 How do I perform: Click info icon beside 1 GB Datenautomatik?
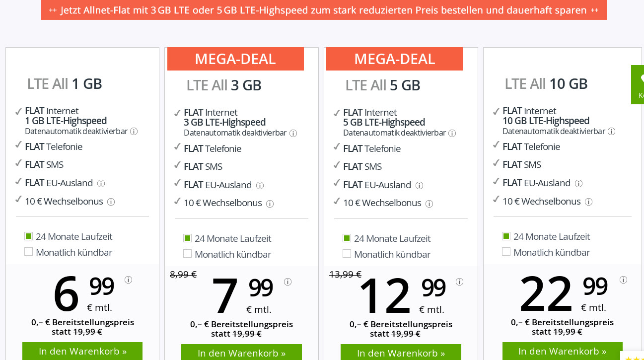(134, 132)
